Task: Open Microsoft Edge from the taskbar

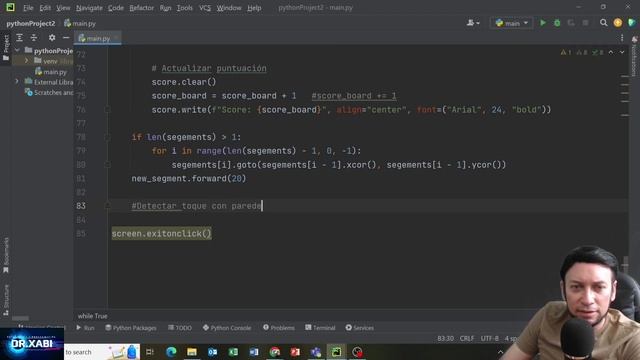Action: (171, 351)
